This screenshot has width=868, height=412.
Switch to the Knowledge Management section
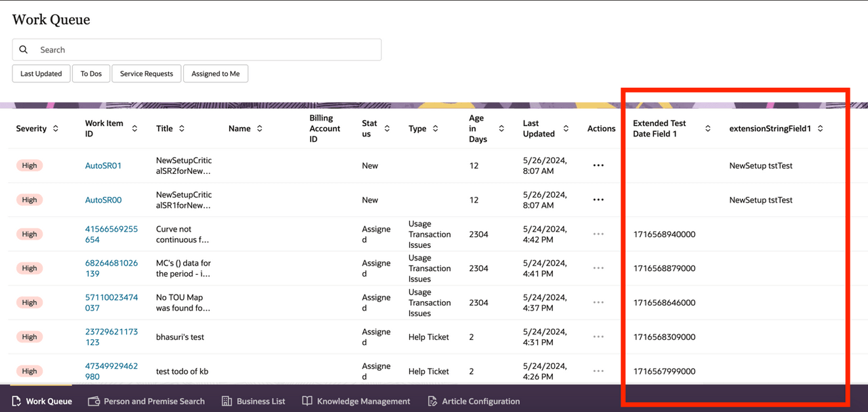click(356, 401)
